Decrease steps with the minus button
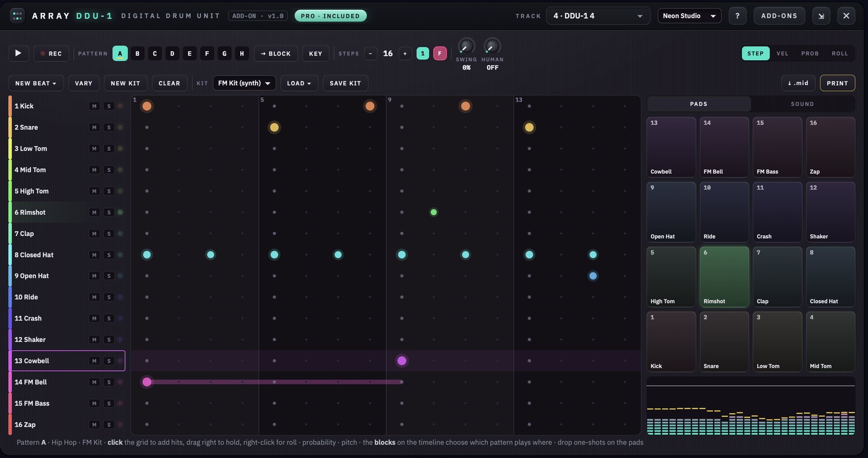868x458 pixels. 371,53
